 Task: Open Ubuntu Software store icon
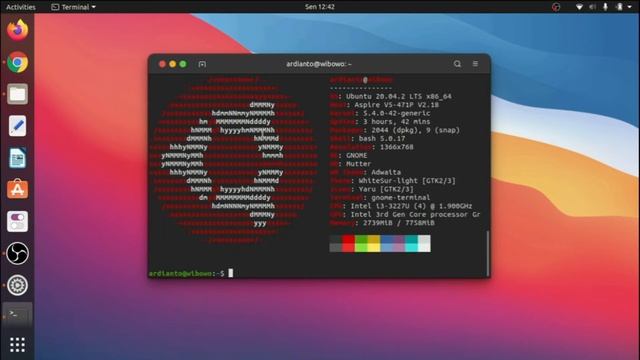(x=18, y=189)
